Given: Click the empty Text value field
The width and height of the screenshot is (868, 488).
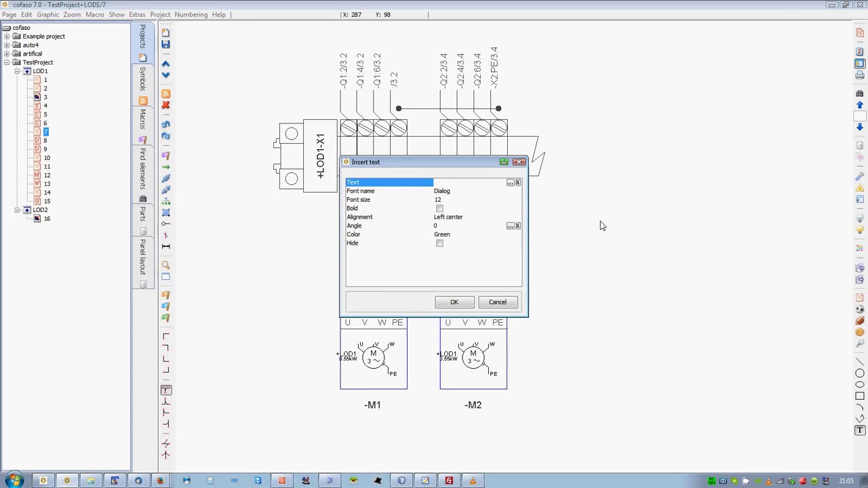Looking at the screenshot, I should click(469, 182).
